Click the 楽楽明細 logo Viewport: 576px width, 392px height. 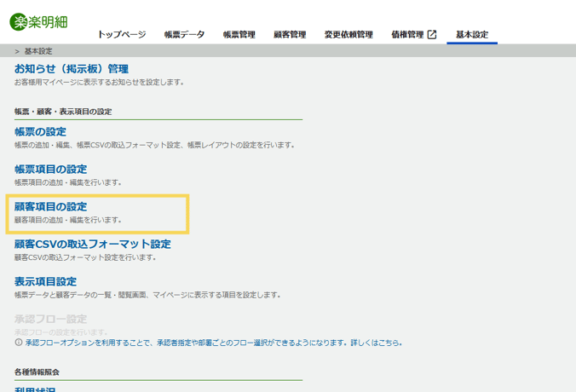point(40,20)
